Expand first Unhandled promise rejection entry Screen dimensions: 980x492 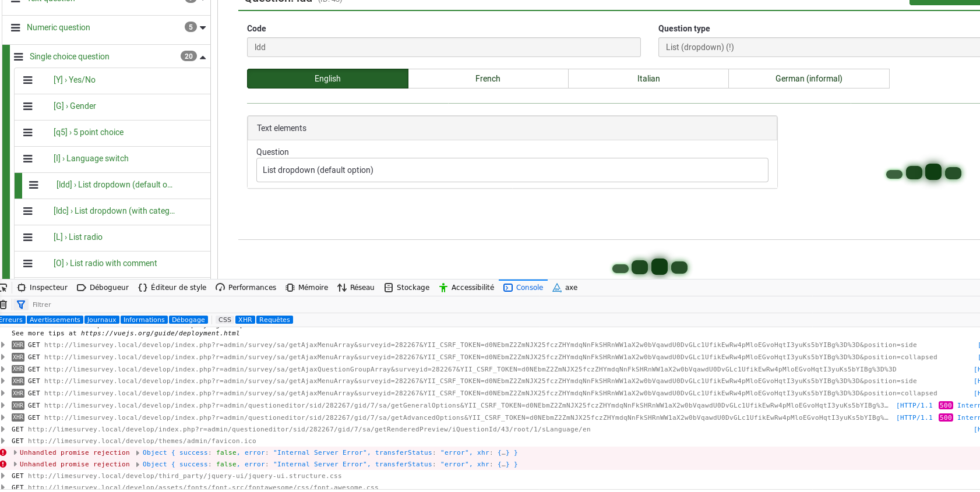(x=16, y=452)
